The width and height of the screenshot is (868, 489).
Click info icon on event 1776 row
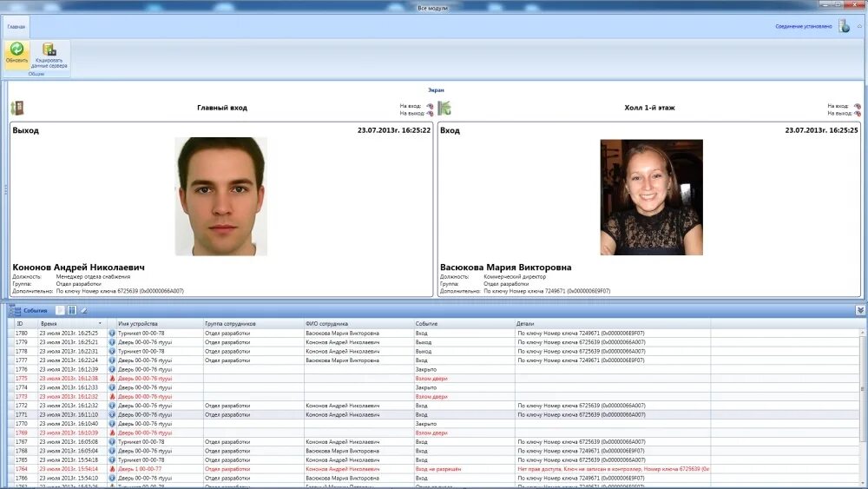point(112,369)
